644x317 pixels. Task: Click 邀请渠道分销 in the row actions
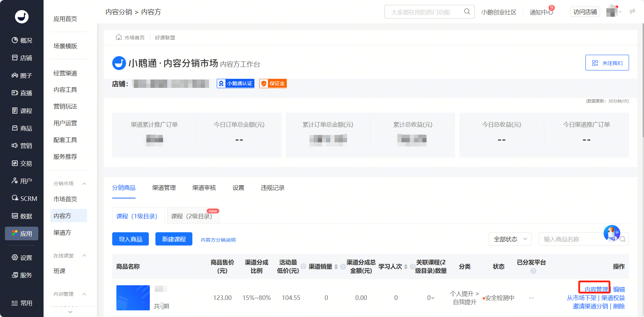590,306
